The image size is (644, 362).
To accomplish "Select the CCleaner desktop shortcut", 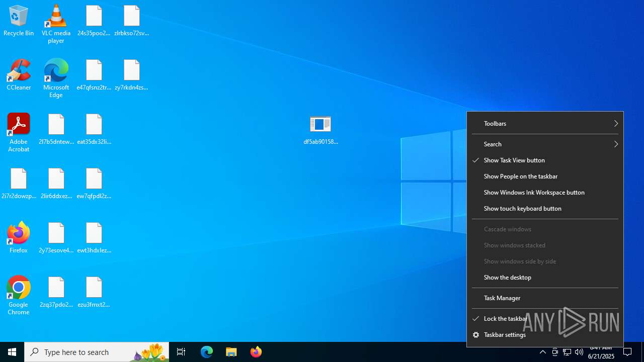I will pyautogui.click(x=19, y=75).
